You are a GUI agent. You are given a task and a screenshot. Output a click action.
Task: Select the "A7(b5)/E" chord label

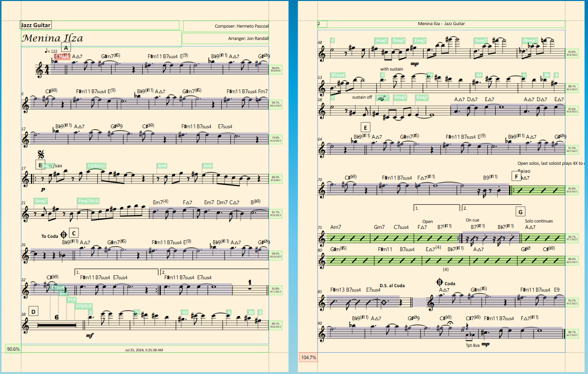click(84, 306)
